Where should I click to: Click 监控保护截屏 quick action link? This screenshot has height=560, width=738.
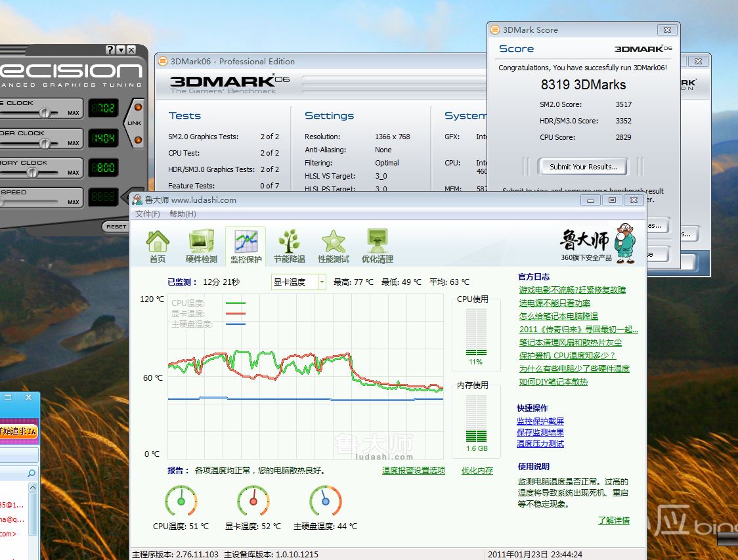(540, 421)
